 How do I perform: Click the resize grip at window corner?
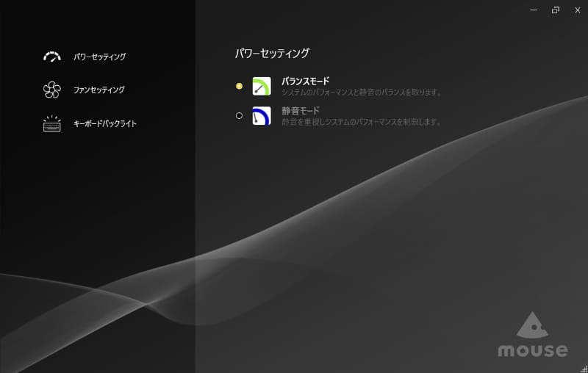[584, 369]
